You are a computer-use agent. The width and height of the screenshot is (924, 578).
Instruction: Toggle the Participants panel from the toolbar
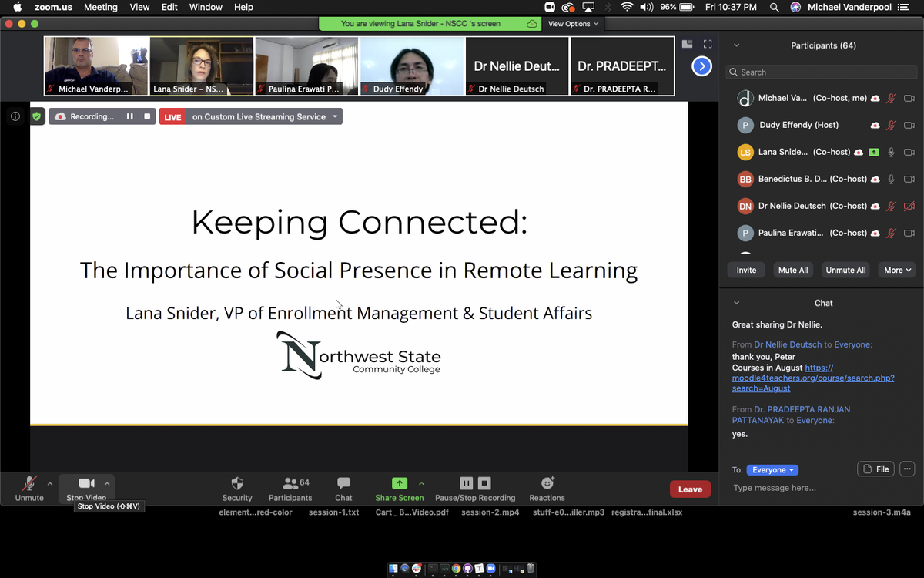pyautogui.click(x=290, y=488)
